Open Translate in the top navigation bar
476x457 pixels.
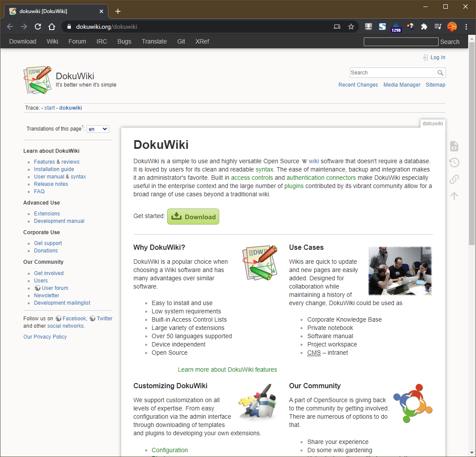tap(154, 41)
